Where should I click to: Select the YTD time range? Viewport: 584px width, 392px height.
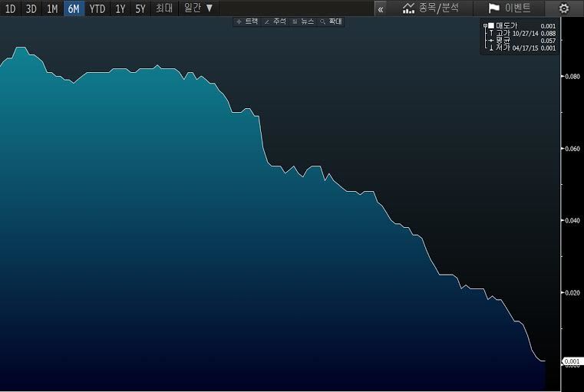[97, 9]
